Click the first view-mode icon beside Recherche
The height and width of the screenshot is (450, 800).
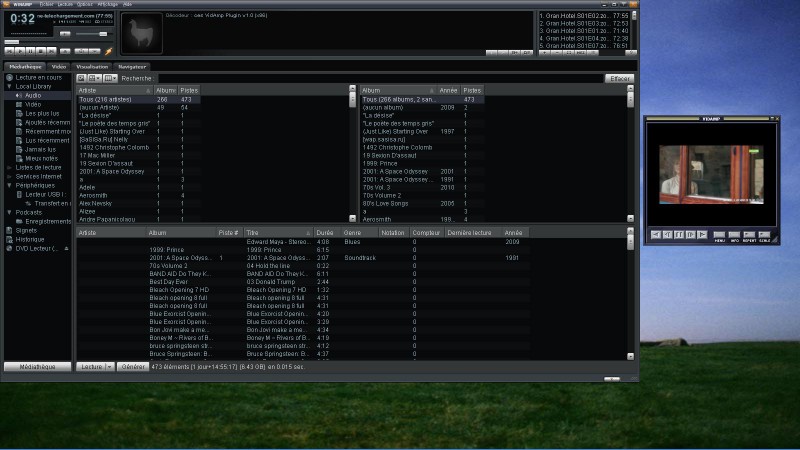click(81, 79)
